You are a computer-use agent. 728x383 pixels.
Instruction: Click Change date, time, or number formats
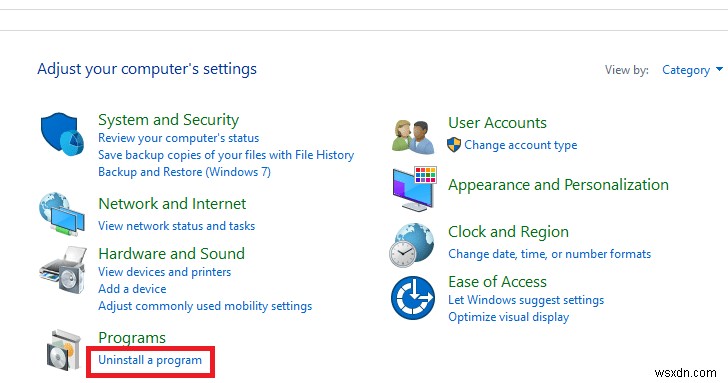(x=550, y=254)
